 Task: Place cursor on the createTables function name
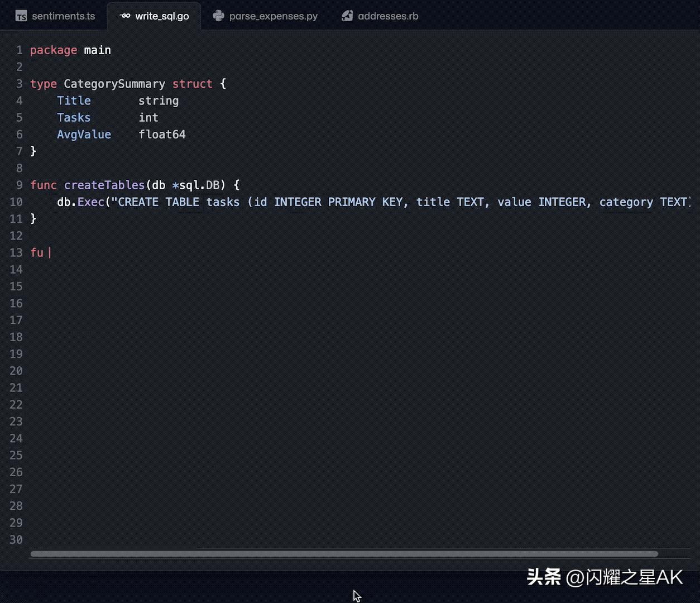click(104, 185)
